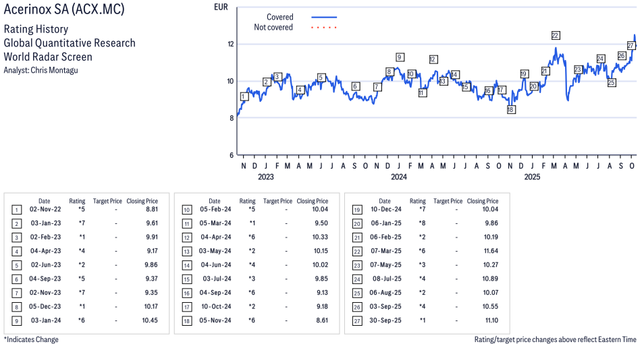Select chart marker 27 near the chart's right edge
The width and height of the screenshot is (644, 344).
click(630, 45)
